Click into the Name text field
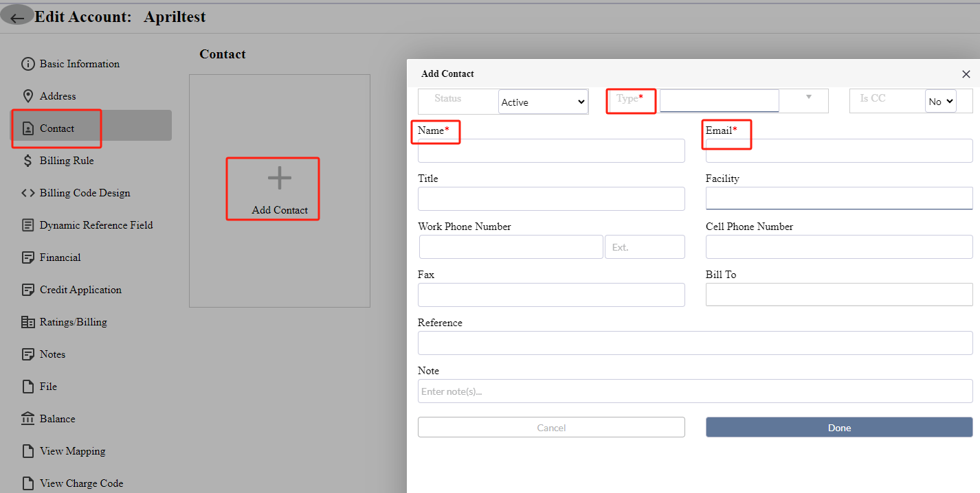 click(x=551, y=151)
